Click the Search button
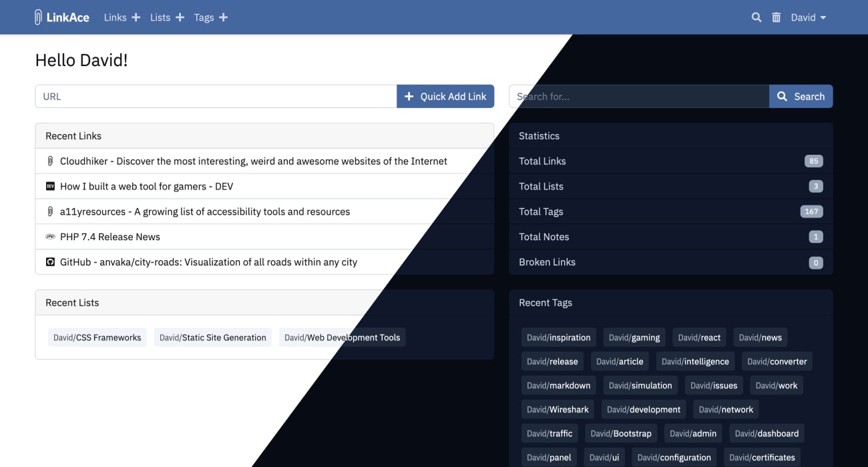 801,96
